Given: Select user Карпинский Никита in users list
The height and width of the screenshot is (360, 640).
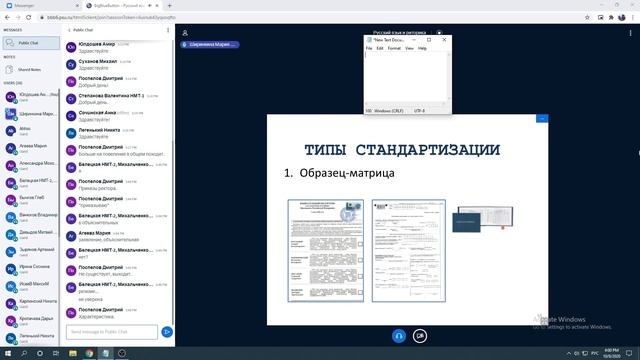Looking at the screenshot, I should [31, 303].
